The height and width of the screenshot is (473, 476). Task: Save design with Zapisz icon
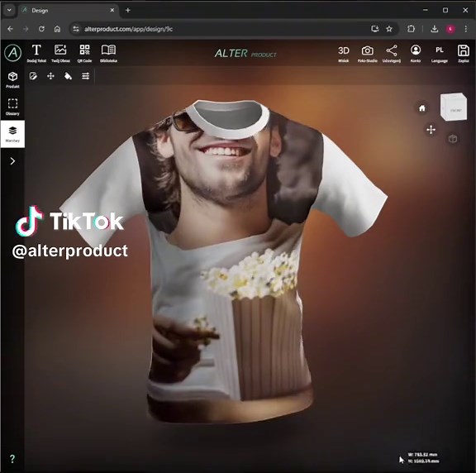(x=464, y=54)
